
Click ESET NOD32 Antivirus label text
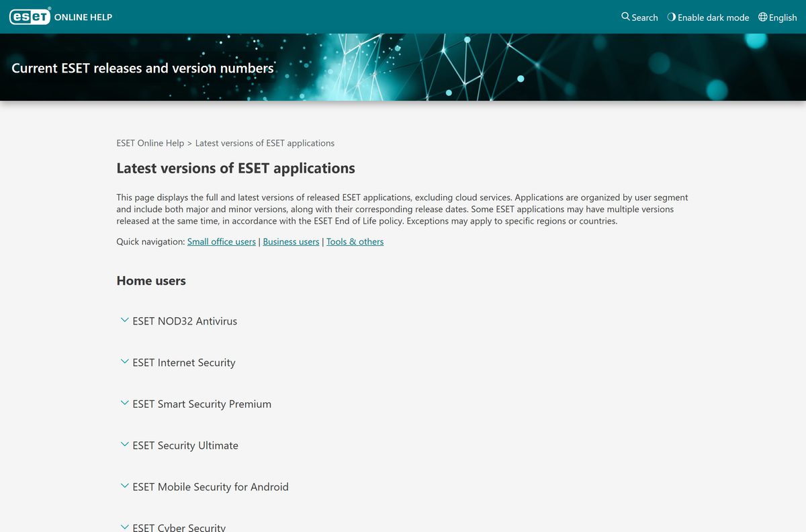(185, 321)
